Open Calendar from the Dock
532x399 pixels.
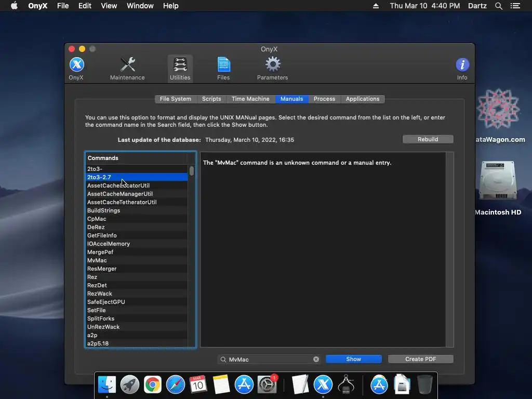[x=198, y=385]
